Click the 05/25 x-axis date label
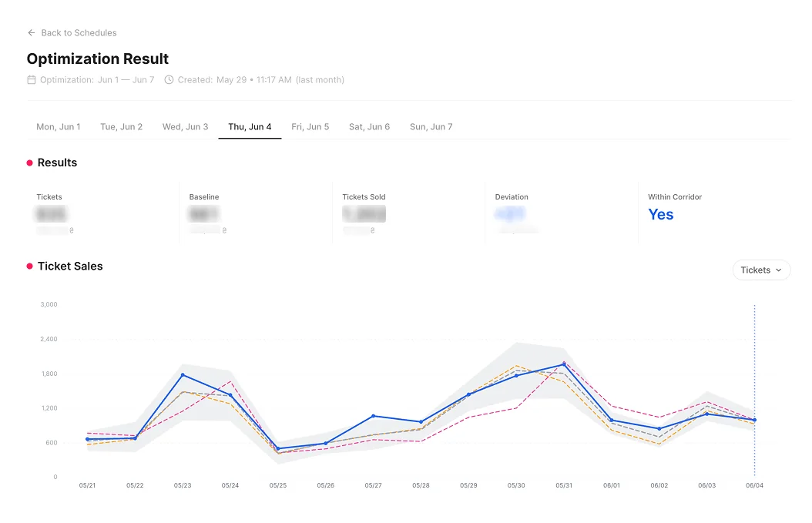 278,485
